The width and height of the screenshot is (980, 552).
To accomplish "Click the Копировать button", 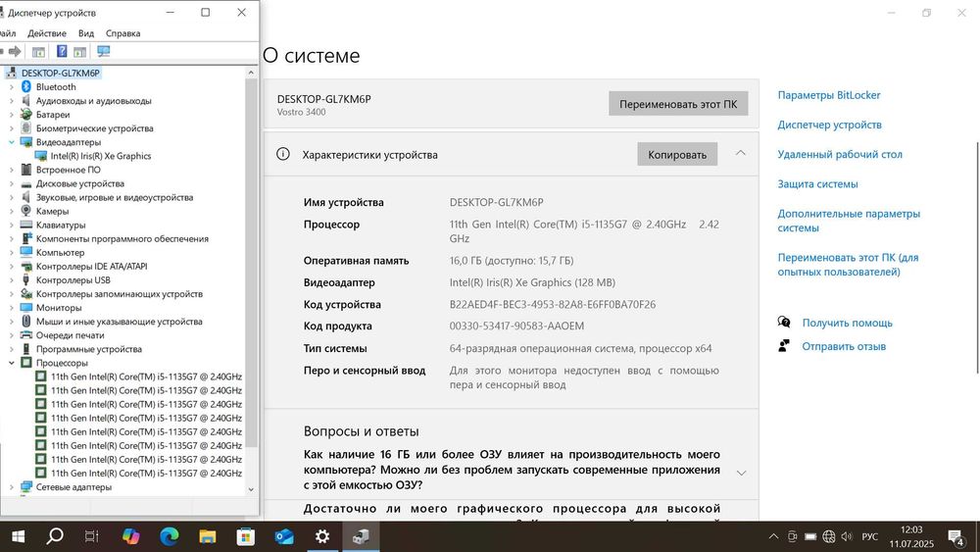I will (677, 154).
